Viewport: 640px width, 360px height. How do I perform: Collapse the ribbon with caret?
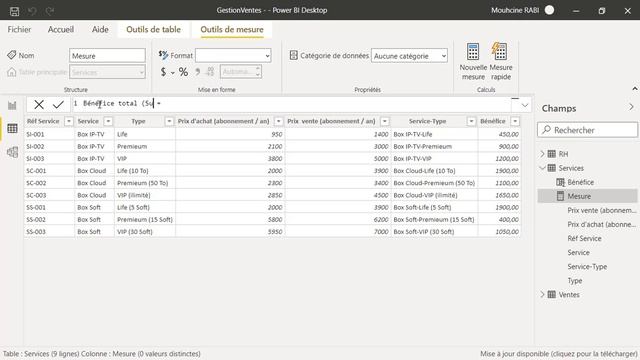point(635,89)
